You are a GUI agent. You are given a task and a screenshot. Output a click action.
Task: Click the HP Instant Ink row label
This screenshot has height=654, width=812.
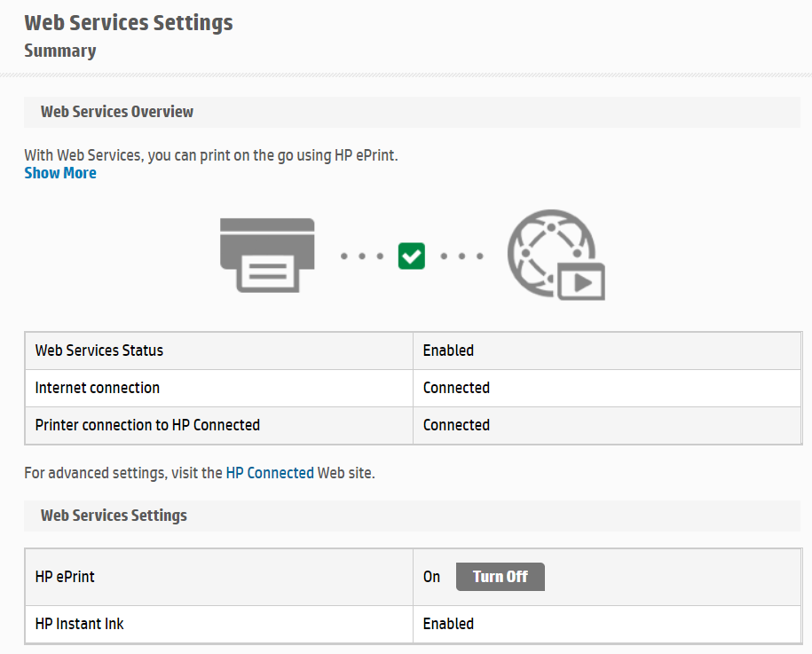(x=79, y=624)
